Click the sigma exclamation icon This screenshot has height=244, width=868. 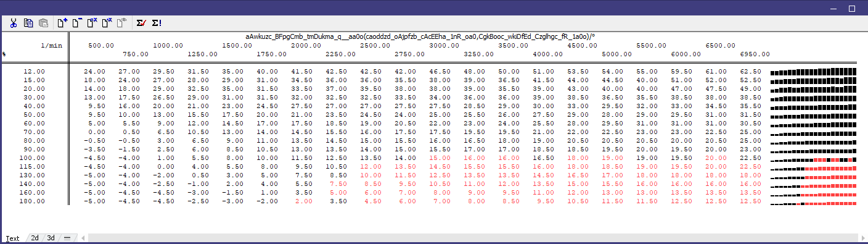pos(157,23)
